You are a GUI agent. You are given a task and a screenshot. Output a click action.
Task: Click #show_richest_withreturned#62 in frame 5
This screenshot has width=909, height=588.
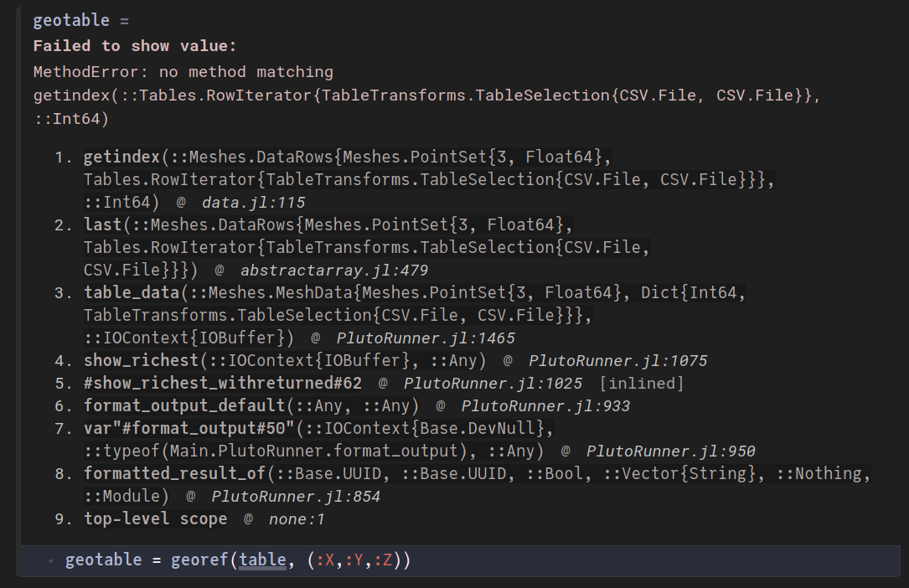pos(223,383)
